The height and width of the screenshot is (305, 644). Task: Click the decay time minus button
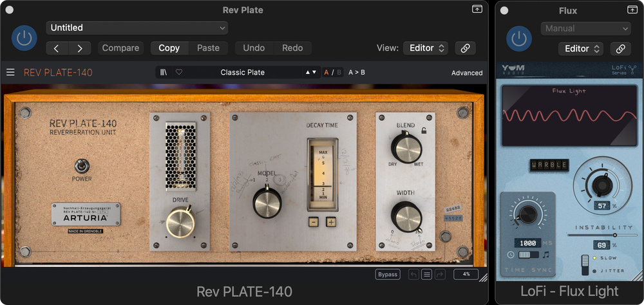click(313, 222)
